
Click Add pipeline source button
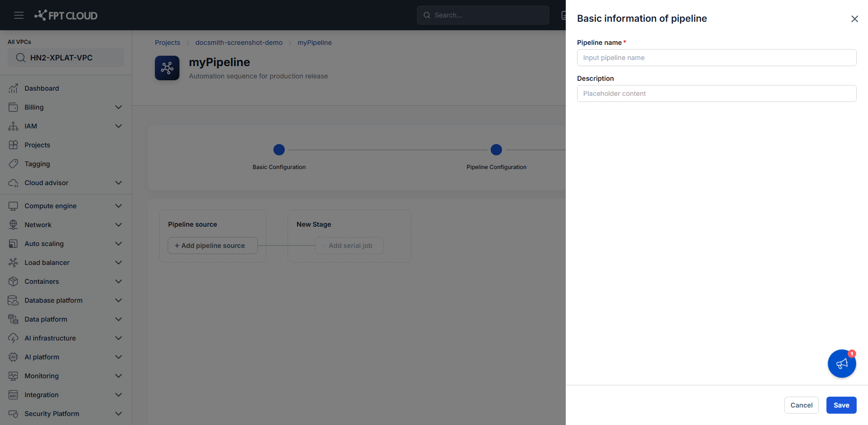point(213,246)
